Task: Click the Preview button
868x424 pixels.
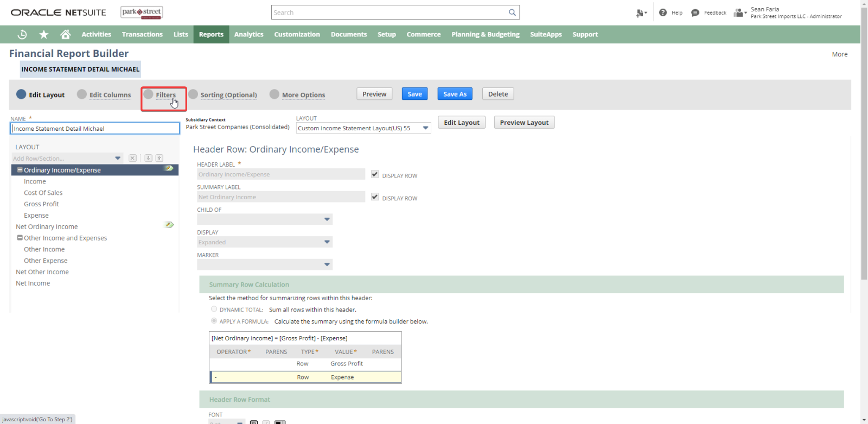Action: pos(374,94)
